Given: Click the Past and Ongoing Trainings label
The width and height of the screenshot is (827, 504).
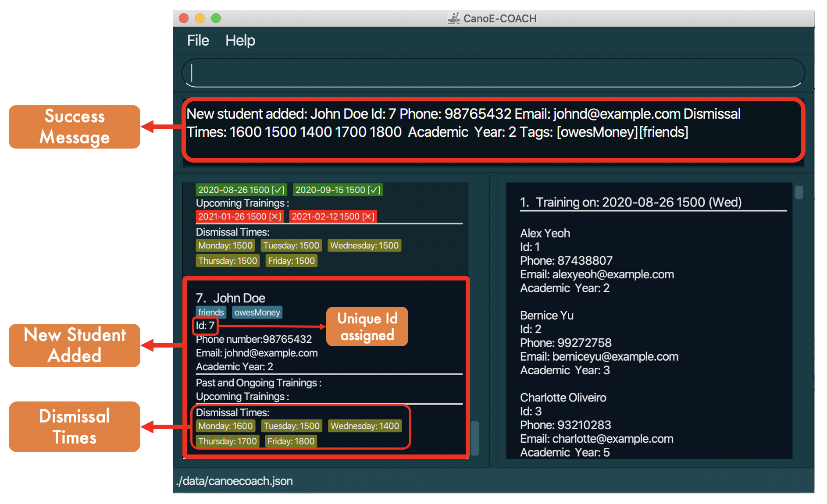Looking at the screenshot, I should click(259, 383).
